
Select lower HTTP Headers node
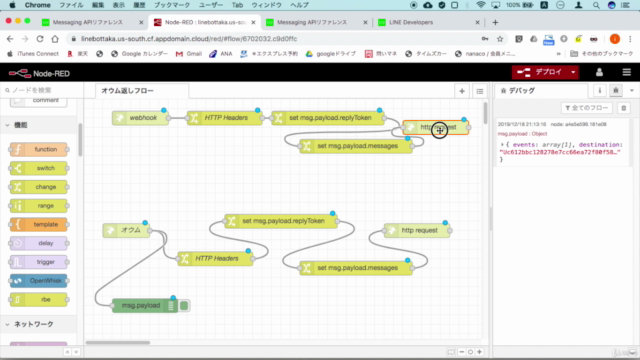point(215,258)
